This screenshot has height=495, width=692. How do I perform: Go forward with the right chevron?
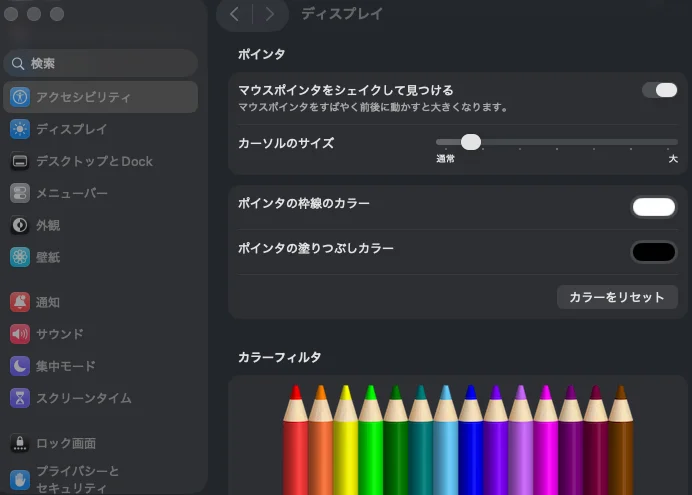click(270, 14)
